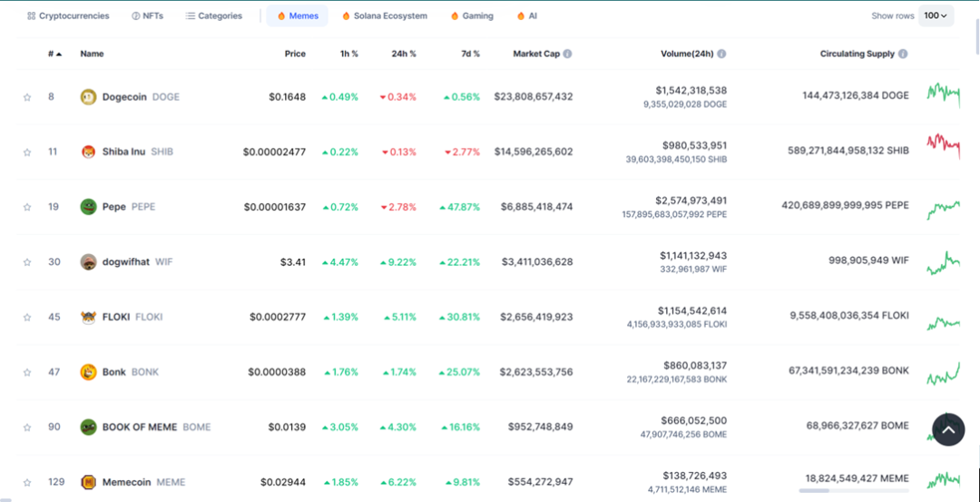Open the BOOK OF MEME coin page
Image resolution: width=980 pixels, height=502 pixels.
141,427
